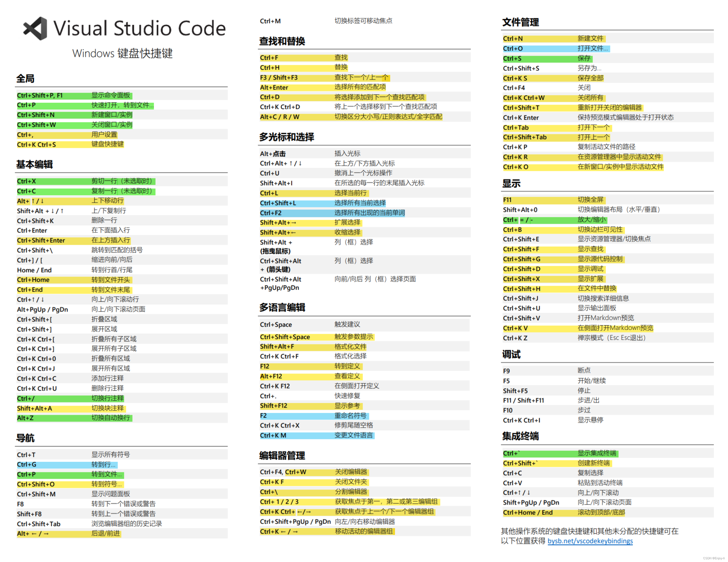
Task: Click the 'Shift+Alt+F' format document shortcut
Action: (277, 347)
